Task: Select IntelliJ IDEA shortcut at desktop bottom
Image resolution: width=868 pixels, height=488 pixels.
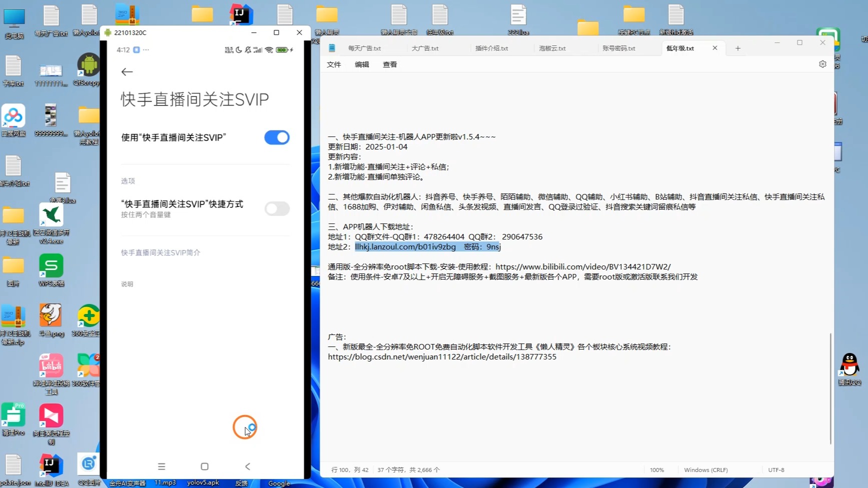Action: [x=51, y=470]
